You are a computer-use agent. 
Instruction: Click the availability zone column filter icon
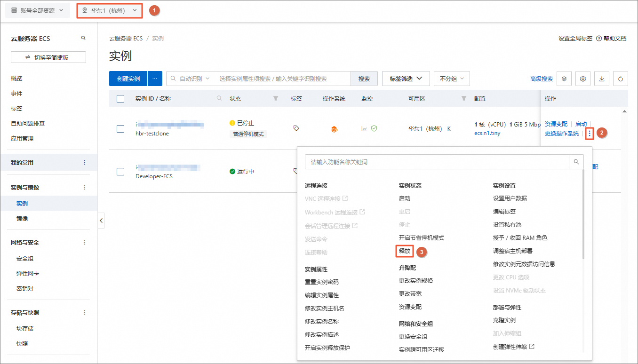click(x=464, y=98)
